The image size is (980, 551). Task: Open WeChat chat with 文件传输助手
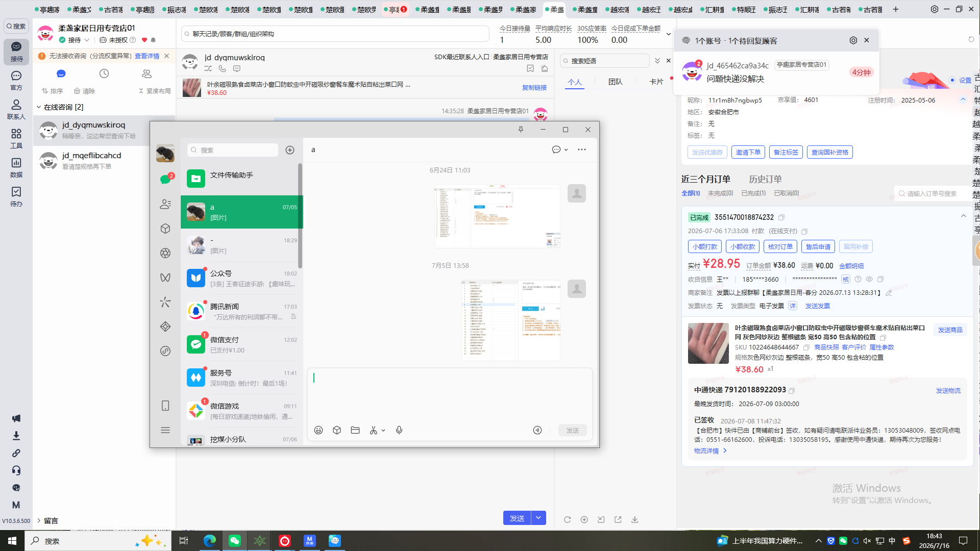(x=242, y=179)
